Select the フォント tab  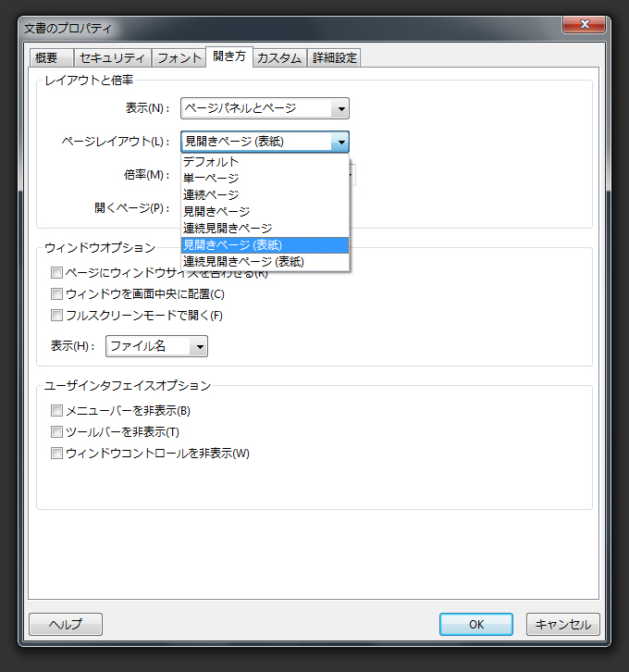[x=179, y=58]
